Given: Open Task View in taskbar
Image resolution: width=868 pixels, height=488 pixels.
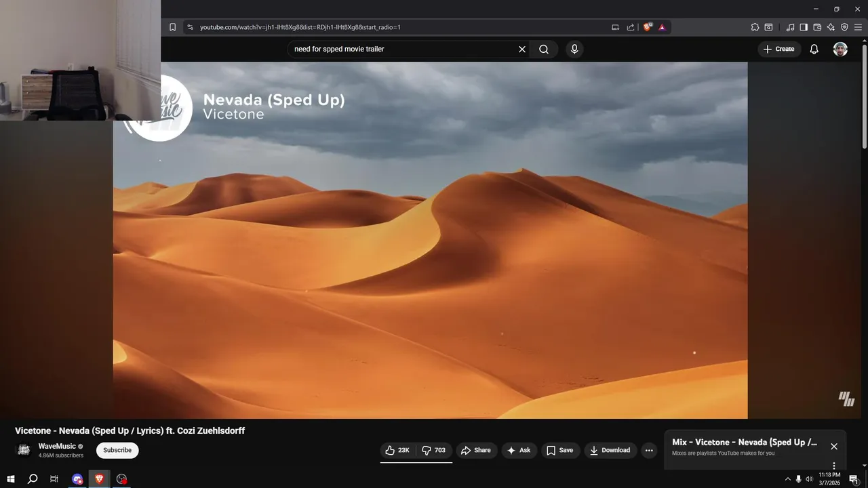Looking at the screenshot, I should pyautogui.click(x=54, y=479).
